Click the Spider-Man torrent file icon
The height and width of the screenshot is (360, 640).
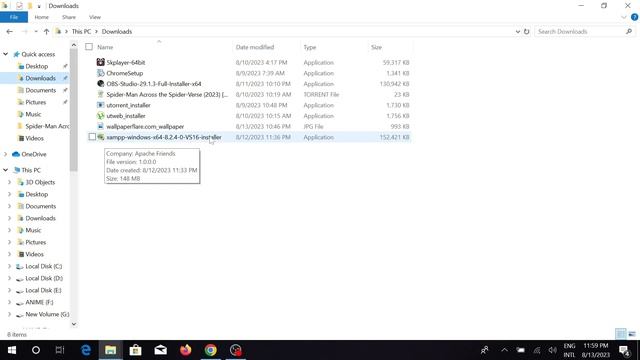100,94
